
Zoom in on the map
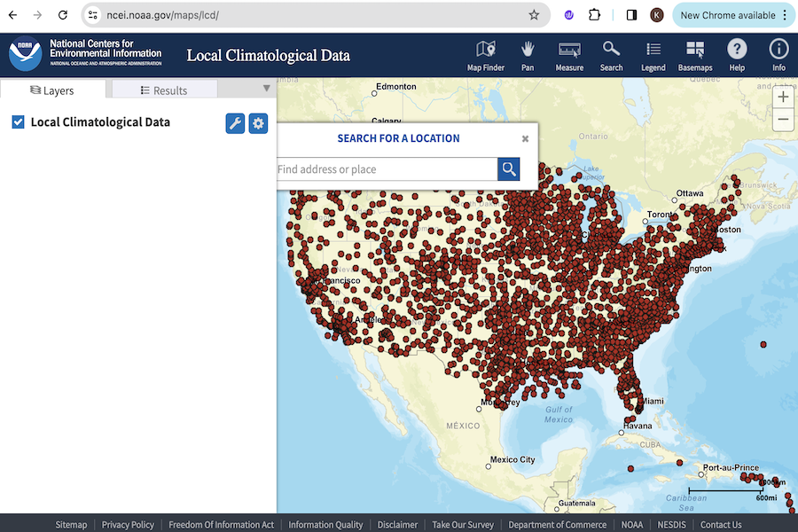pyautogui.click(x=783, y=97)
